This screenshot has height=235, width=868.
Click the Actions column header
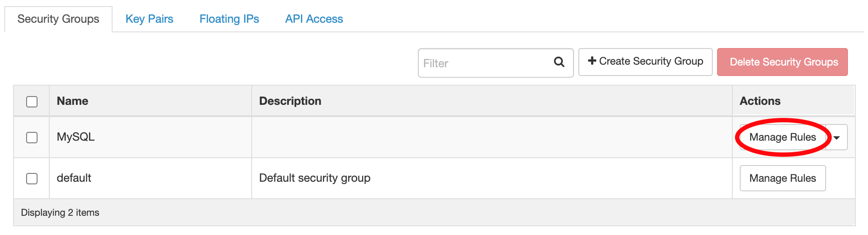760,101
